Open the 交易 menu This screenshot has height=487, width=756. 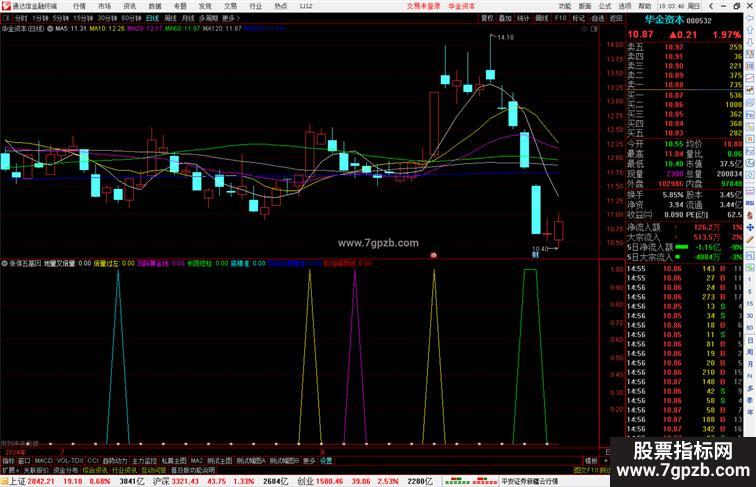[x=230, y=6]
